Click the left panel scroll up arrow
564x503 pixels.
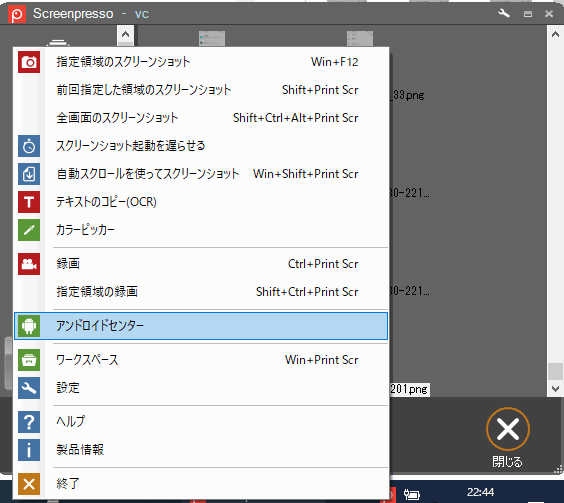tap(125, 35)
